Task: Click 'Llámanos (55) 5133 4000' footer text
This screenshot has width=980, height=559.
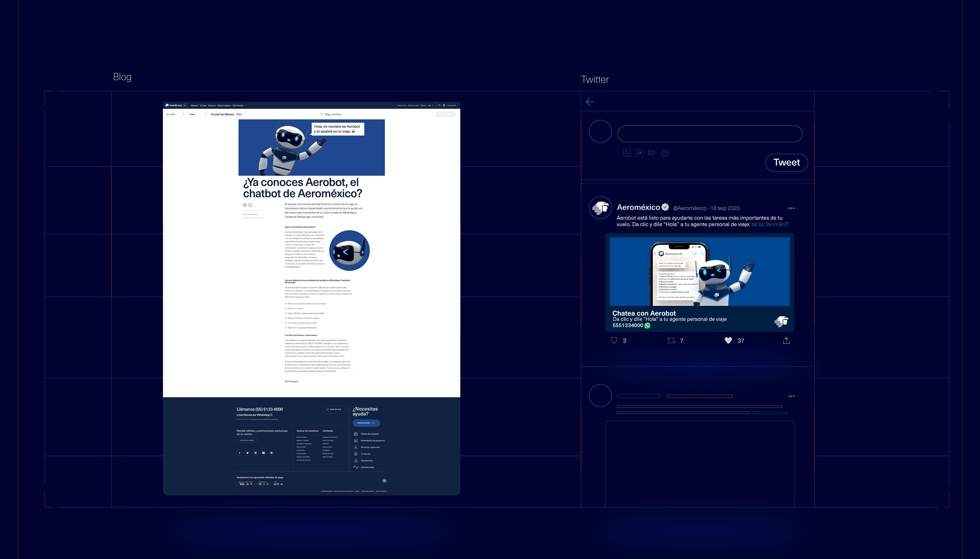Action: [260, 409]
